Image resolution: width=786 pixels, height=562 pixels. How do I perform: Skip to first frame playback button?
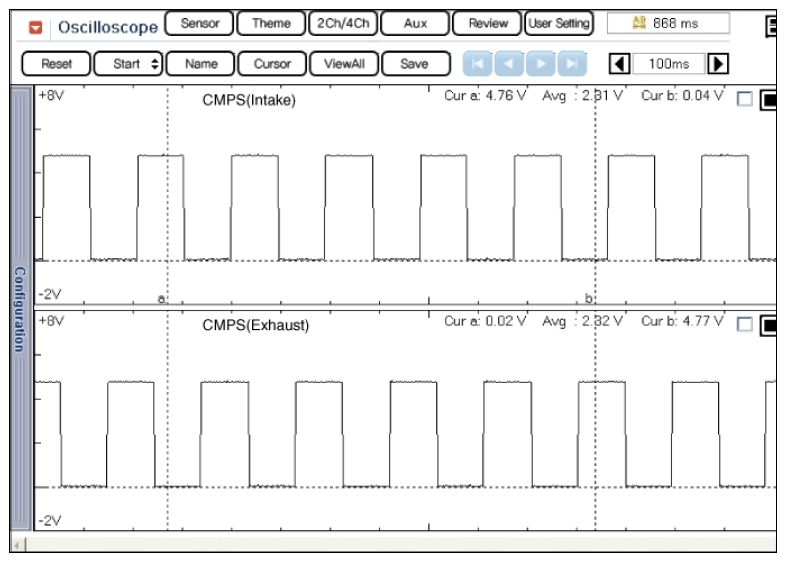pyautogui.click(x=476, y=64)
